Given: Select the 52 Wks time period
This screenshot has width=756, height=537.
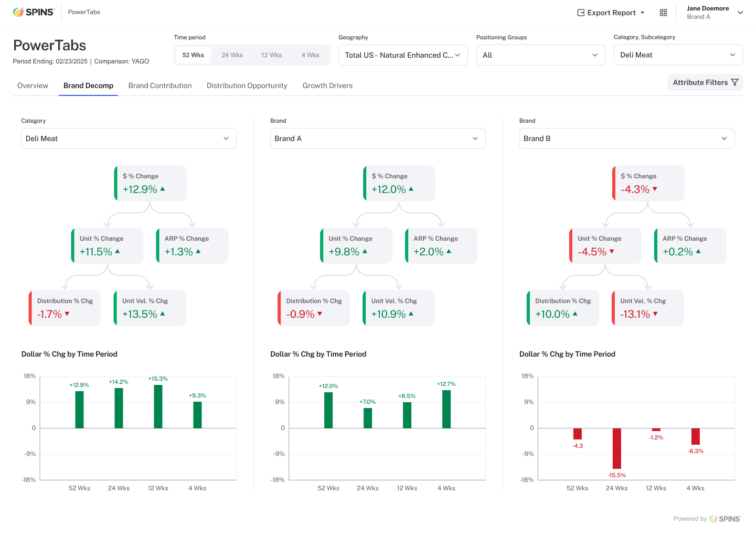Looking at the screenshot, I should pyautogui.click(x=193, y=55).
